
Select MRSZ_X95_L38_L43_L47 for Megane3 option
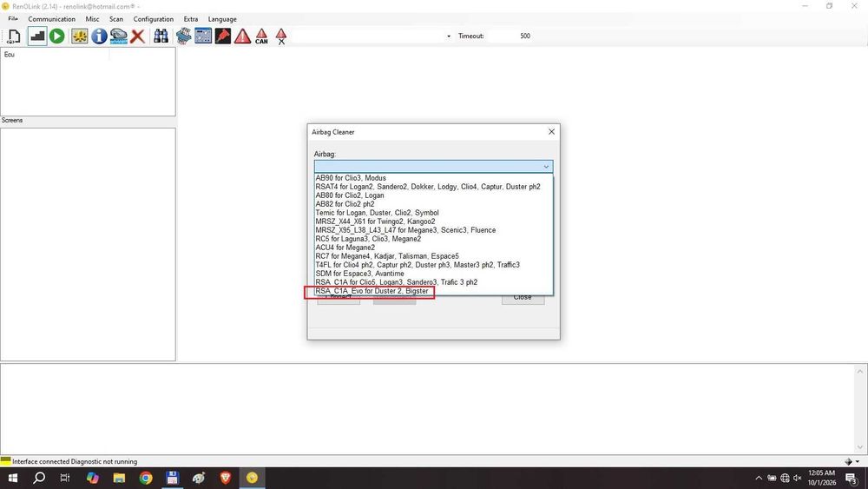click(x=433, y=230)
